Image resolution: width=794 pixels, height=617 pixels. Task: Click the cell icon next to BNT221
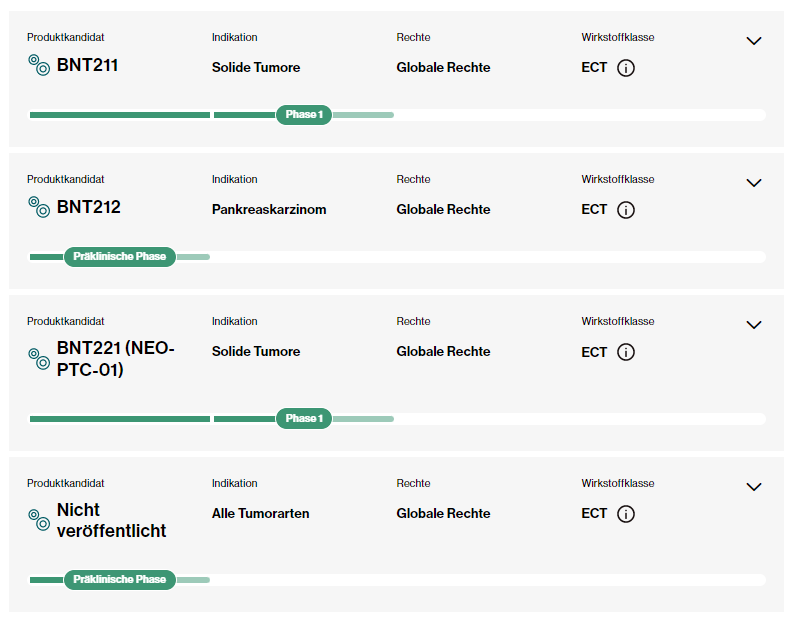pos(39,359)
